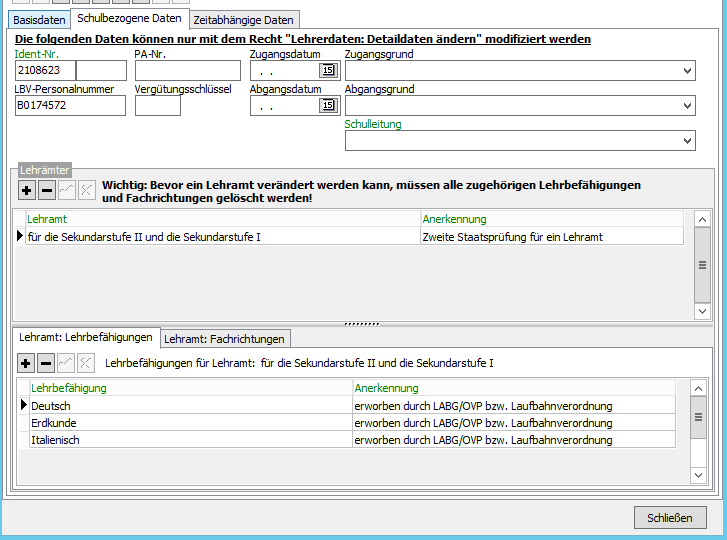The image size is (727, 540).
Task: Click the LBV-Personalnummer input field
Action: [70, 106]
